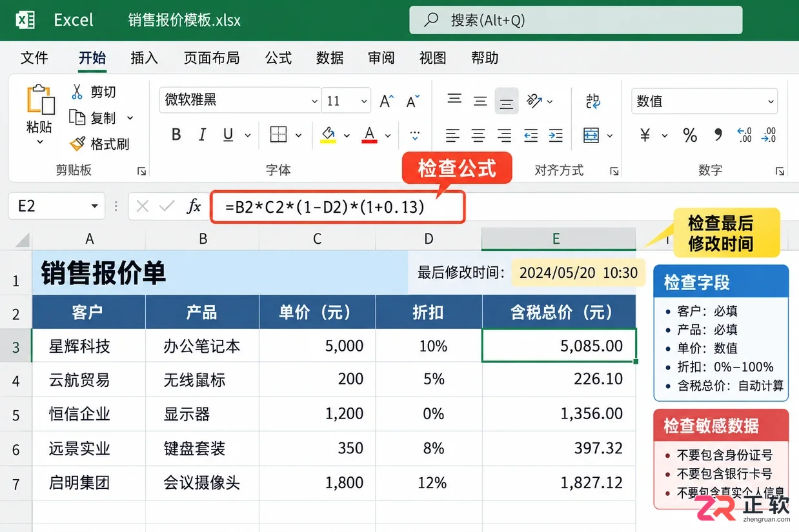Select the 1,827.12 total cell
The width and height of the screenshot is (799, 532).
click(x=559, y=482)
